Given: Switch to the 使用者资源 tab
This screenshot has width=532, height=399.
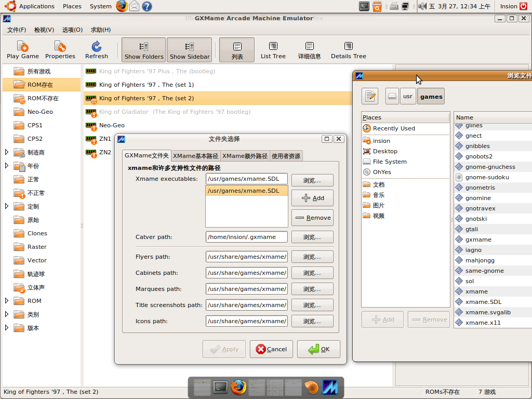Looking at the screenshot, I should pyautogui.click(x=286, y=156).
